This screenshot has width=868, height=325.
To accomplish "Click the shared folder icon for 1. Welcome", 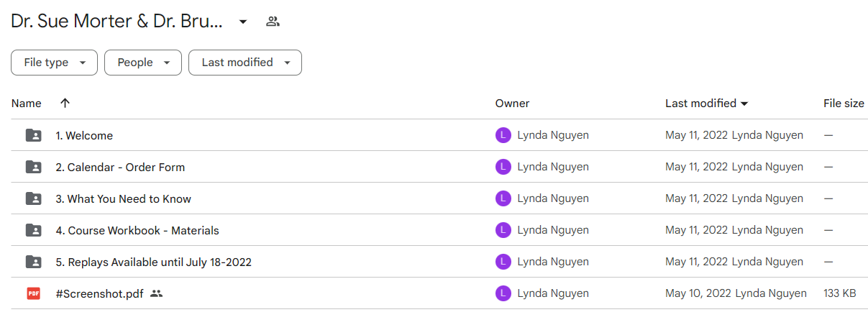I will pyautogui.click(x=33, y=135).
